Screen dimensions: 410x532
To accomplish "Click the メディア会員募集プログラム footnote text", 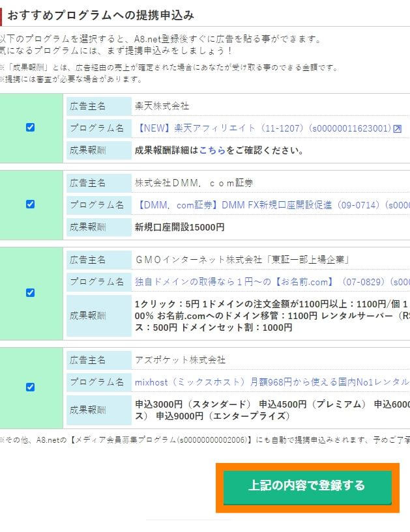I will [205, 440].
